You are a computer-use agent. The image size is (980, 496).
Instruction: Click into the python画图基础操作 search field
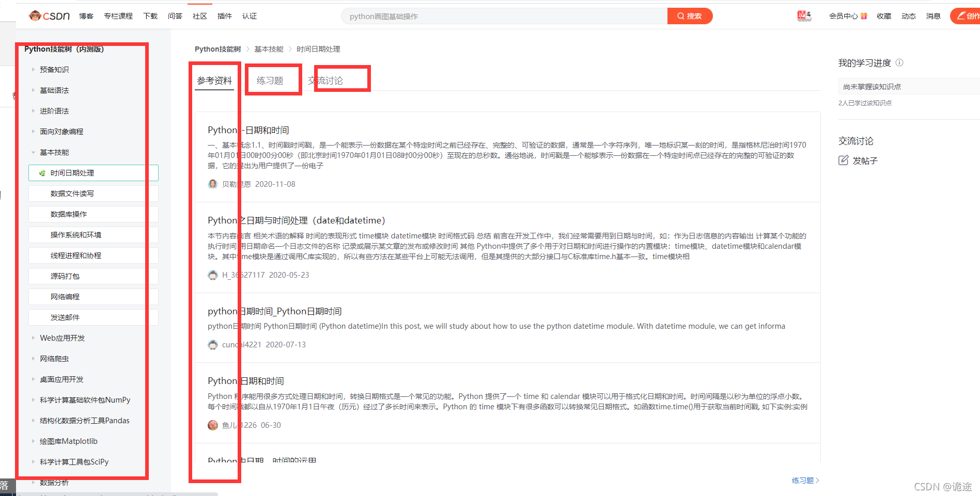[x=504, y=16]
